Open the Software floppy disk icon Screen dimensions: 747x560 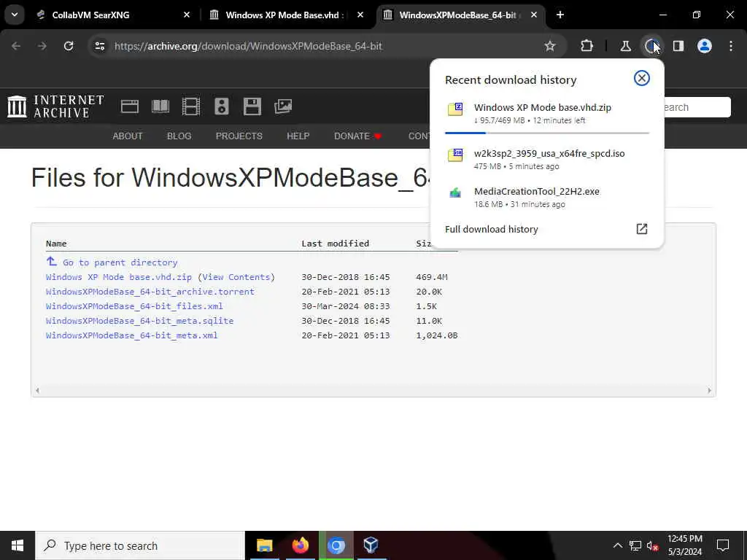[252, 106]
